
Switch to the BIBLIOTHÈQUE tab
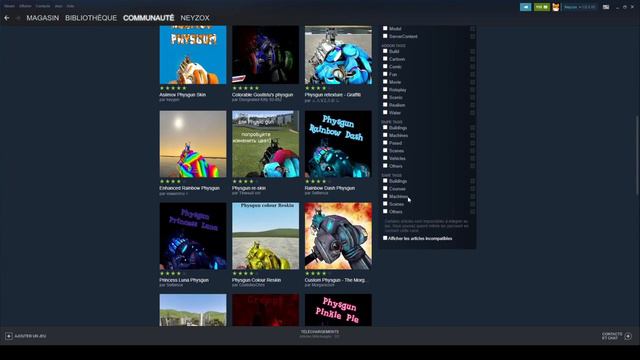[91, 18]
